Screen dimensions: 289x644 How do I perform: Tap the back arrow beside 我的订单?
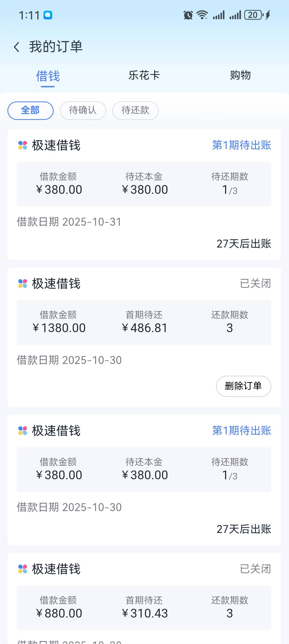pyautogui.click(x=17, y=47)
